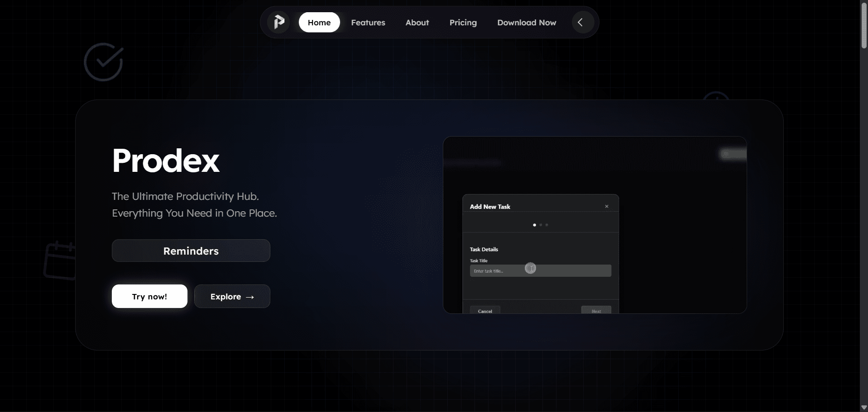This screenshot has width=868, height=412.
Task: Select the third step dot in the dialog
Action: coord(547,225)
